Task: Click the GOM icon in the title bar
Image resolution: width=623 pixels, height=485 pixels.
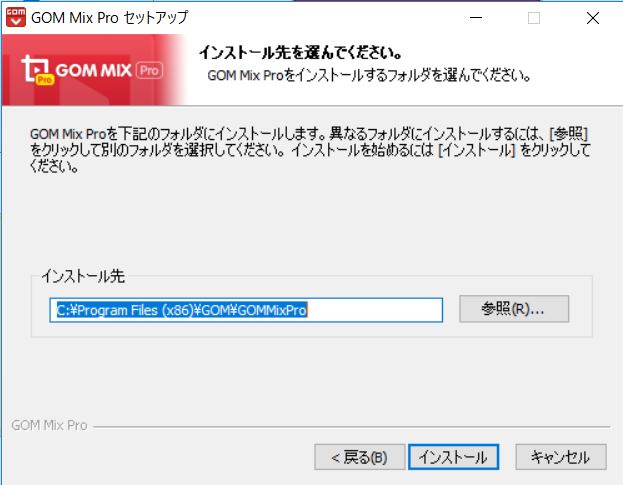Action: pos(16,17)
